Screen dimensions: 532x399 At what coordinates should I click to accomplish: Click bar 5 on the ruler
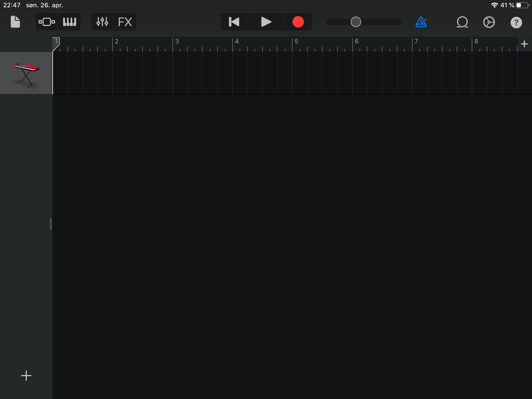point(296,42)
